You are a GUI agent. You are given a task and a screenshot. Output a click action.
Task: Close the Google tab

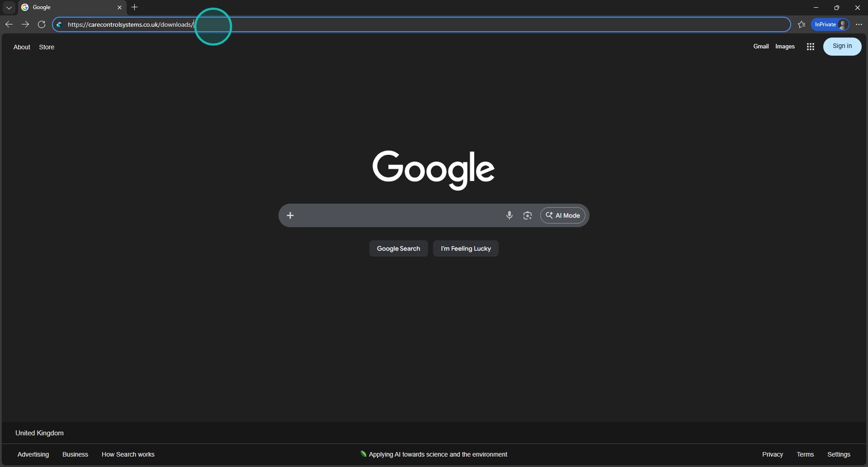[x=119, y=8]
